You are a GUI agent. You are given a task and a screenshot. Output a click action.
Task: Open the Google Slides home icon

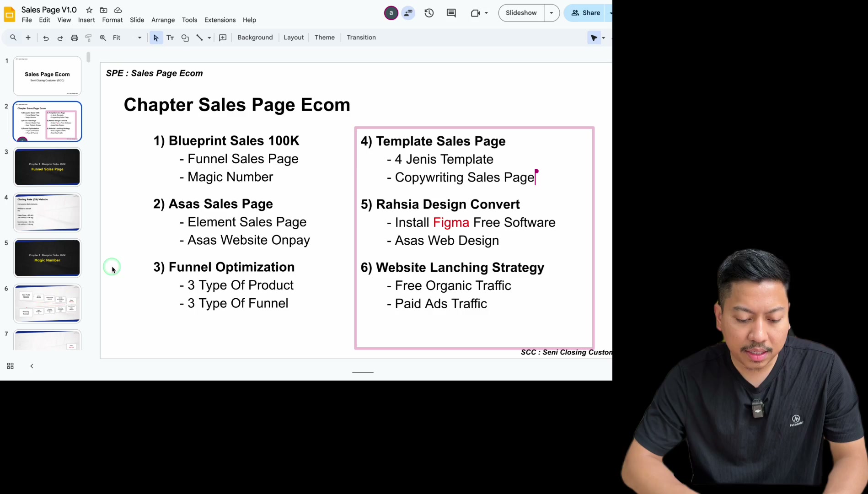[x=10, y=14]
